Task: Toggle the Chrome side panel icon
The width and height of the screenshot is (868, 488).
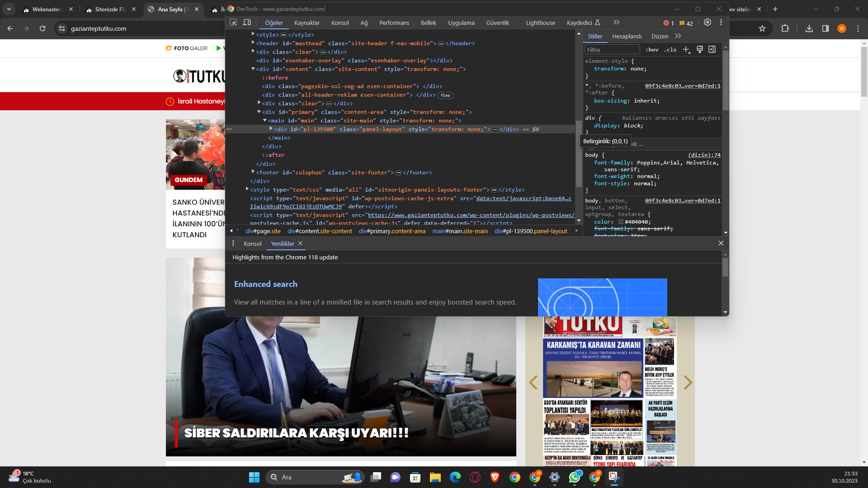Action: click(x=826, y=28)
